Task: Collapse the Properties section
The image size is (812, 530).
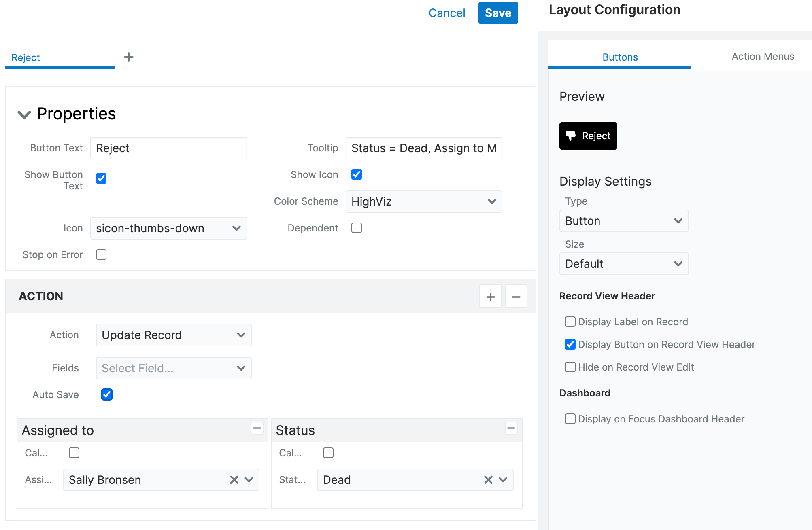Action: coord(24,114)
